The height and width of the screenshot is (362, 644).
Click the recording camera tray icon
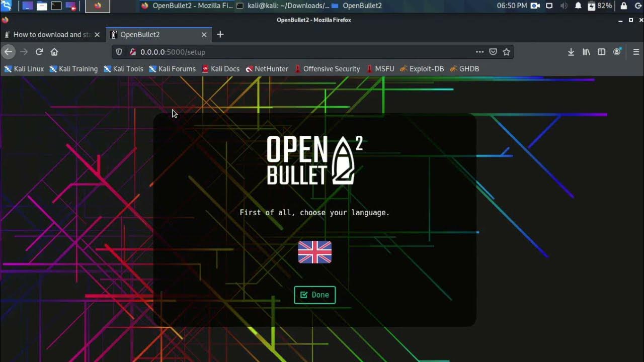[x=535, y=6]
